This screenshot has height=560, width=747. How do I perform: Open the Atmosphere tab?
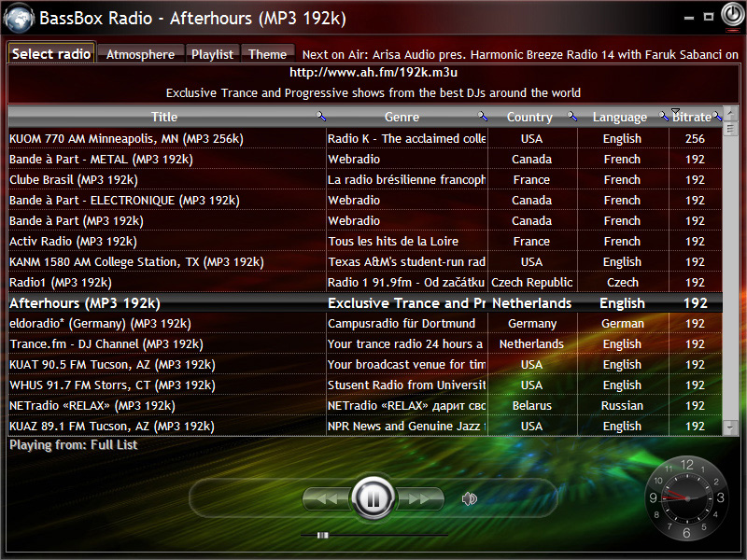click(x=141, y=54)
